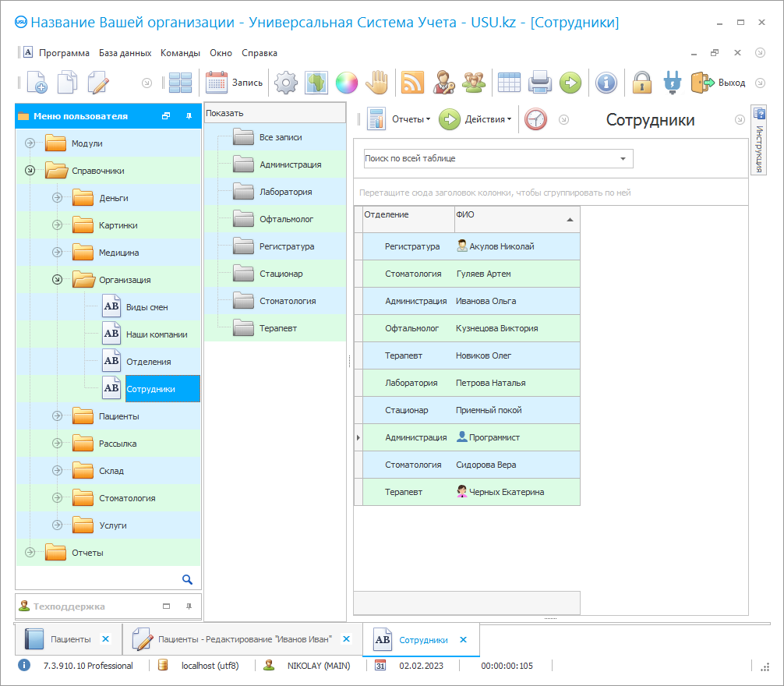Screen dimensions: 784x686
Task: Expand the Модули tree node
Action: click(x=30, y=143)
